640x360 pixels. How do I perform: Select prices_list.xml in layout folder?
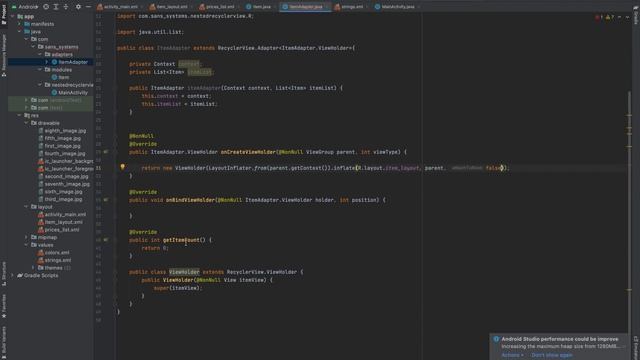(59, 230)
